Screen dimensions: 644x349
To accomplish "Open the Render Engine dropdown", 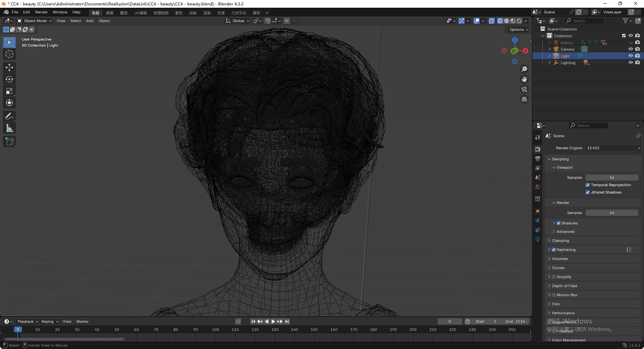I will point(613,148).
